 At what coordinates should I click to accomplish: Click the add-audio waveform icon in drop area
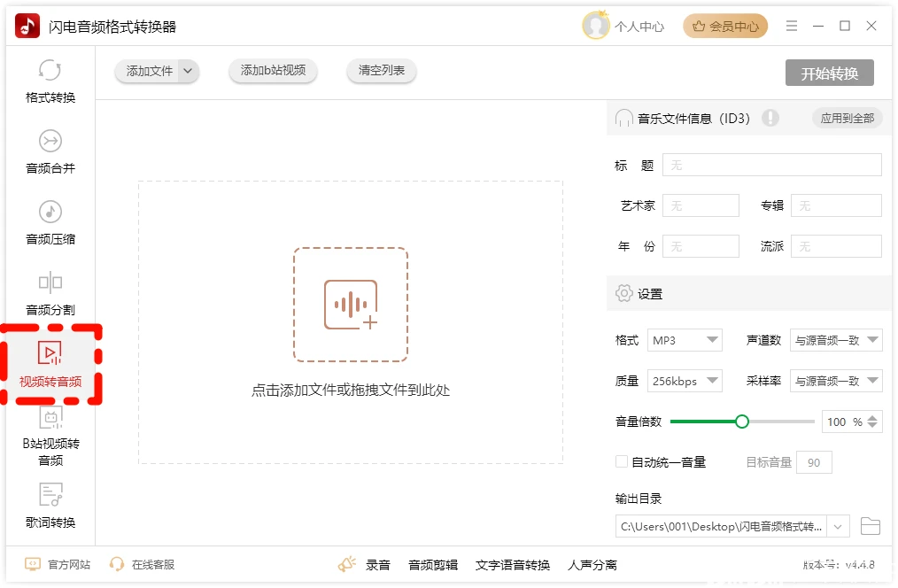point(351,305)
